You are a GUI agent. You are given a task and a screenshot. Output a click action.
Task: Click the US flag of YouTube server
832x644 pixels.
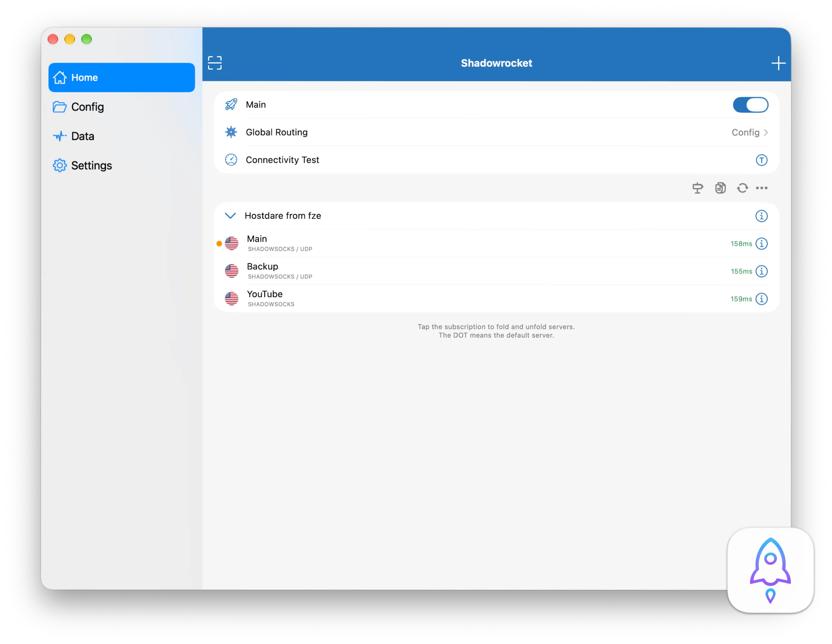coord(231,299)
